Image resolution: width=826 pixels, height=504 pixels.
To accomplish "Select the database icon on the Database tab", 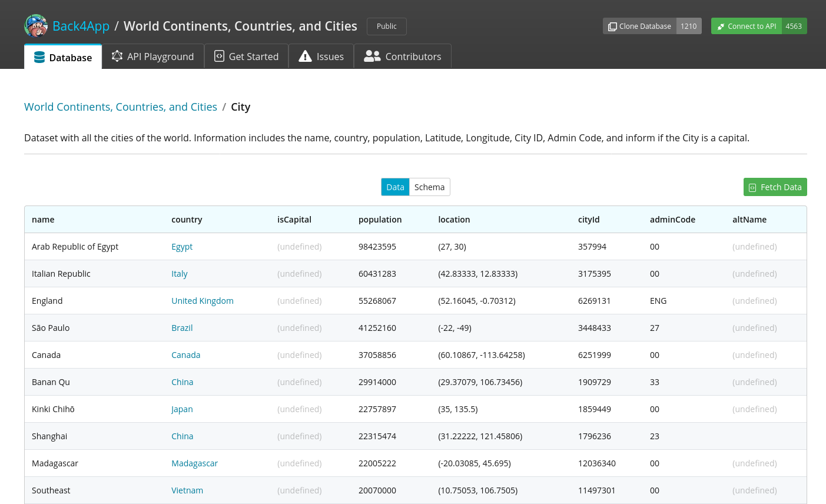I will pyautogui.click(x=38, y=56).
